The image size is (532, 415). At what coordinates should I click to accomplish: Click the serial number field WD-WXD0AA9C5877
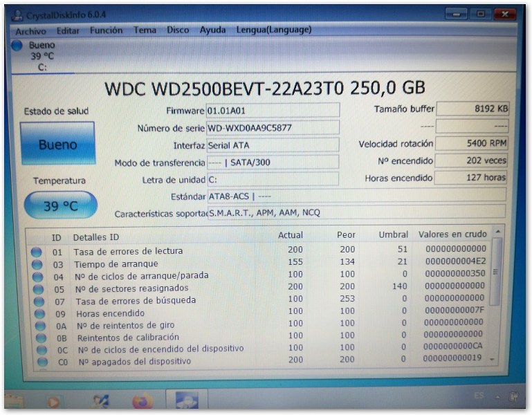273,127
